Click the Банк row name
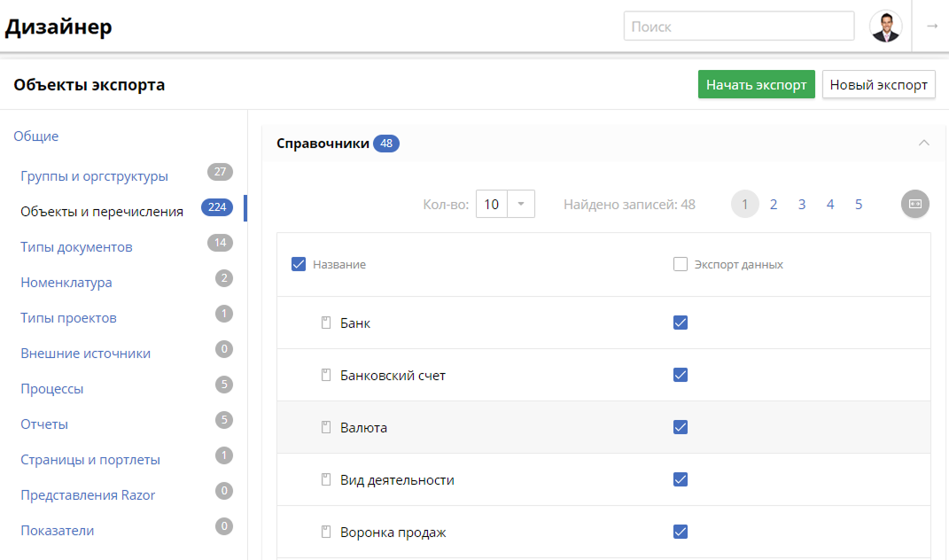Screen dimensions: 949x560 pyautogui.click(x=355, y=323)
